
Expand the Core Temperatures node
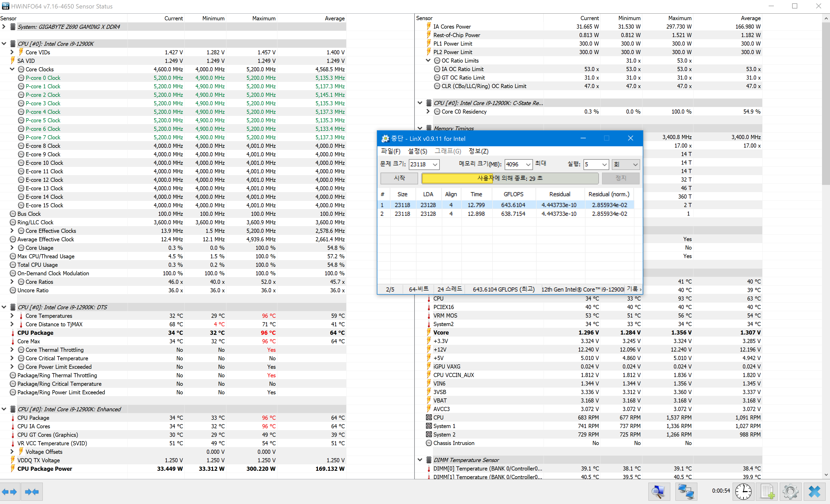(x=12, y=315)
